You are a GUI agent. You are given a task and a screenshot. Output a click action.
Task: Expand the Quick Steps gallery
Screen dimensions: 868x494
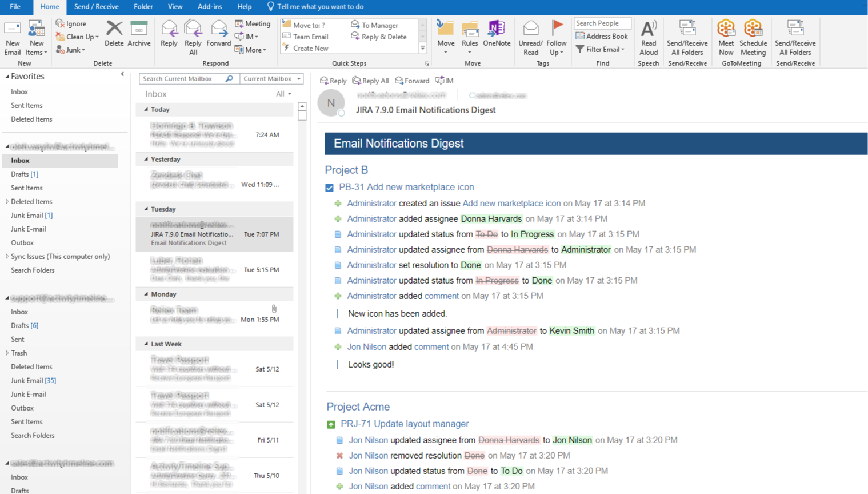423,49
